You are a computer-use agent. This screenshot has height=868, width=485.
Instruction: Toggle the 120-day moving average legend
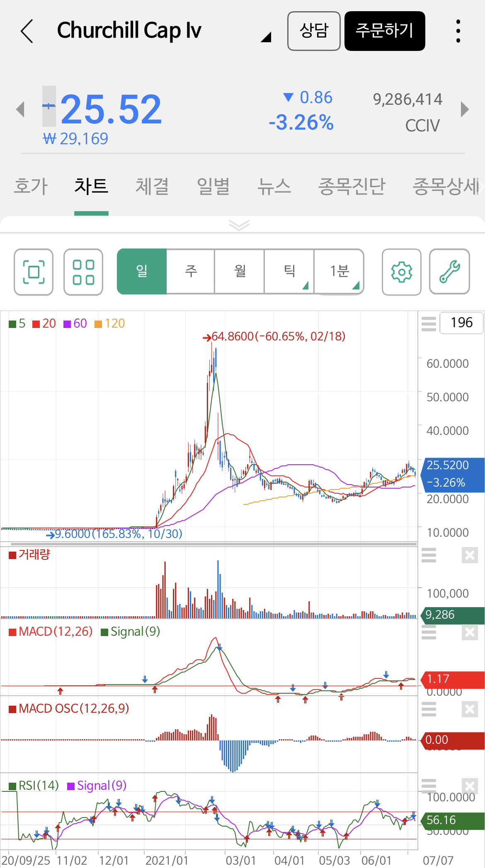point(109,323)
